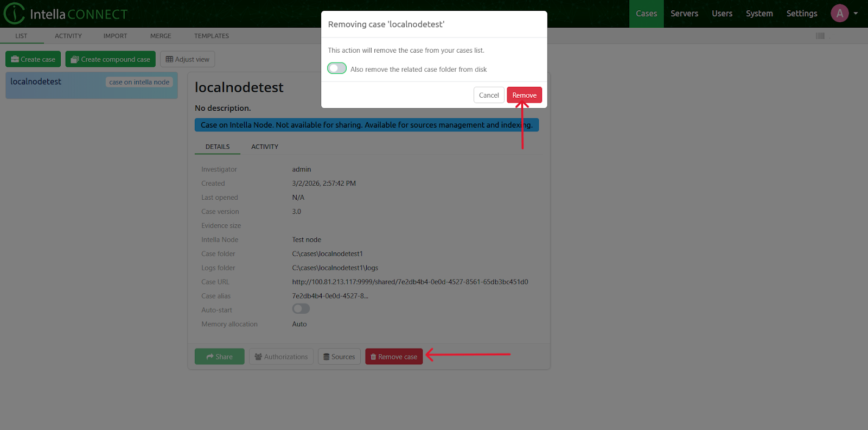Open the Sources management button
868x430 pixels.
(339, 357)
